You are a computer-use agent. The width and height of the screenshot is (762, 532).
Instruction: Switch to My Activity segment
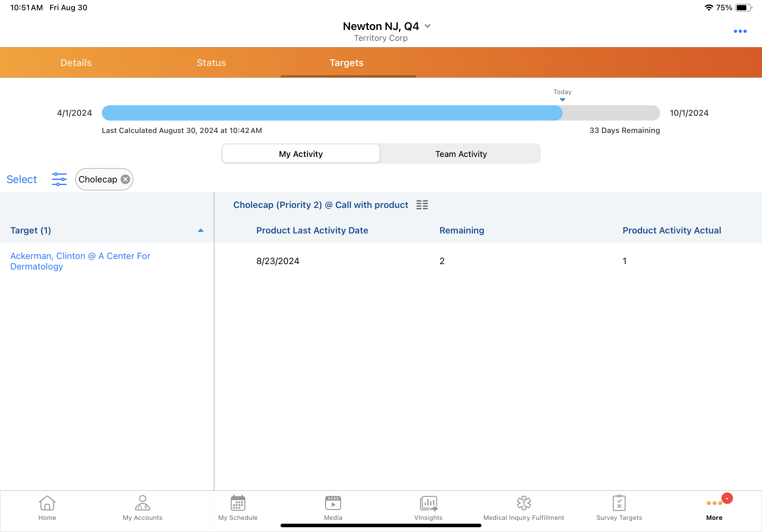tap(301, 154)
